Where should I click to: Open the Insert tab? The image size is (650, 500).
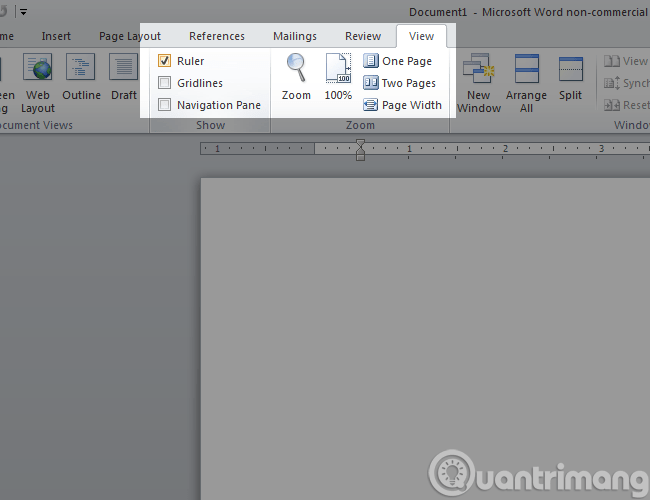56,36
